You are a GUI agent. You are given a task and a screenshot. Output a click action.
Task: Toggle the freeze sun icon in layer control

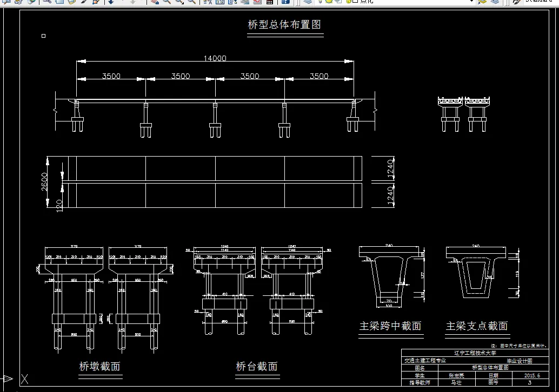point(328,3)
